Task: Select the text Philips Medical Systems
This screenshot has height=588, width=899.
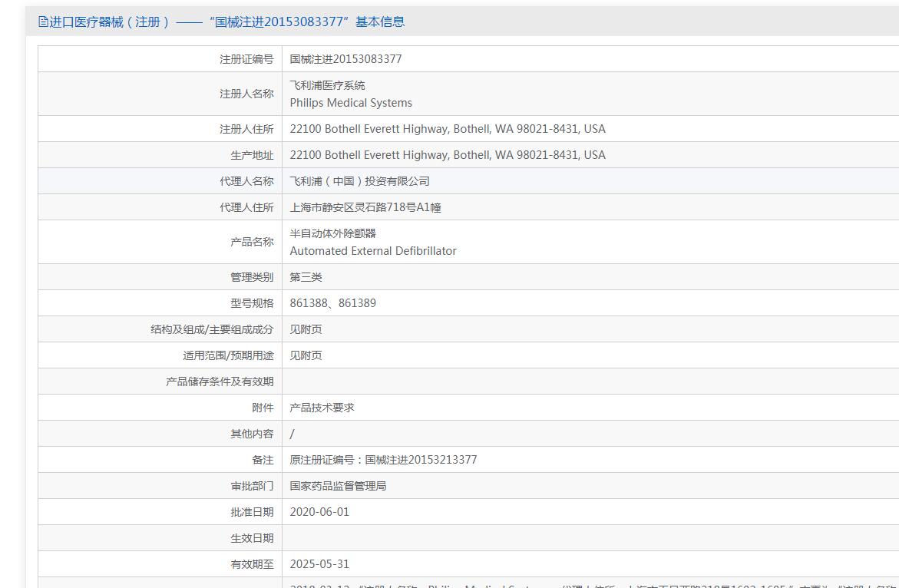Action: click(x=351, y=103)
